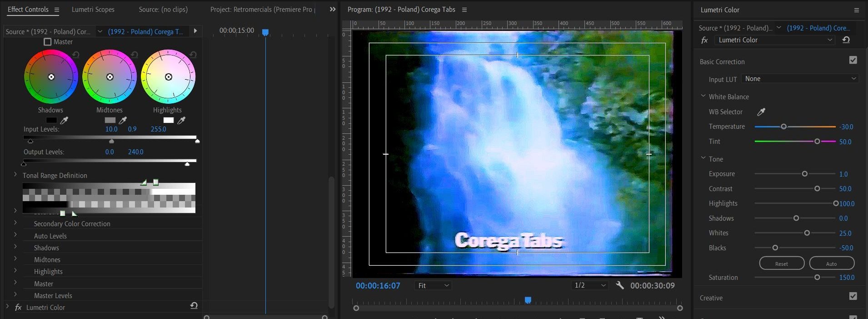The image size is (868, 319).
Task: Click the Saturation value 150.0
Action: 847,277
